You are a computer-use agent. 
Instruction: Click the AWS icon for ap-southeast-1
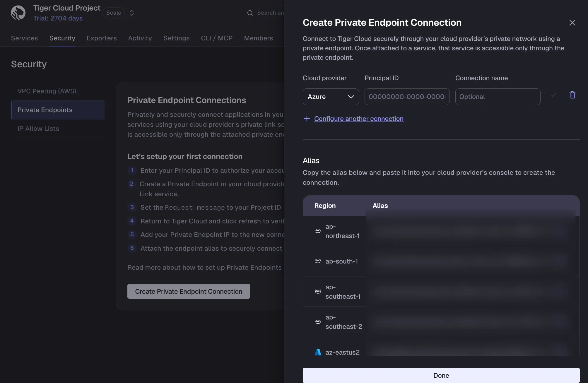point(318,292)
